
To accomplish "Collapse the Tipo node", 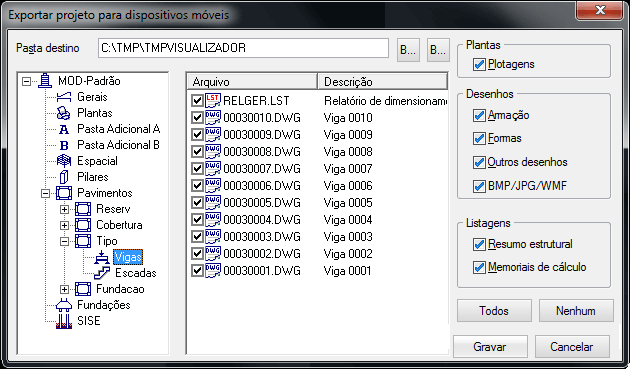I will [x=65, y=242].
